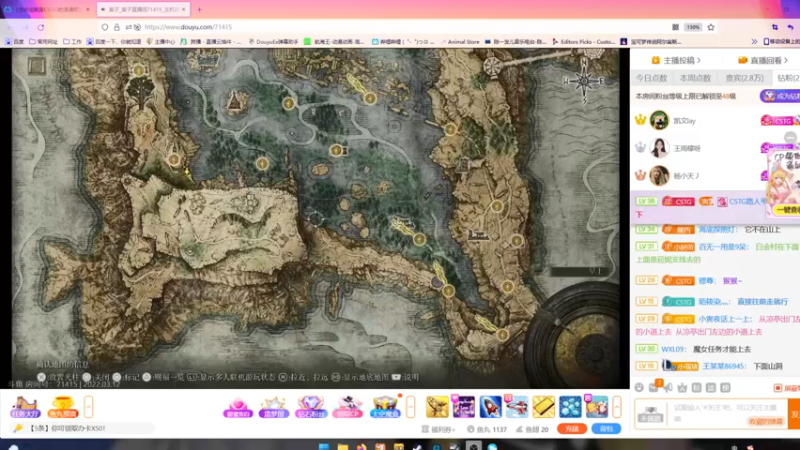Screen dimensions: 800x450
Task: Bookmark this page with the star icon
Action: [x=711, y=27]
